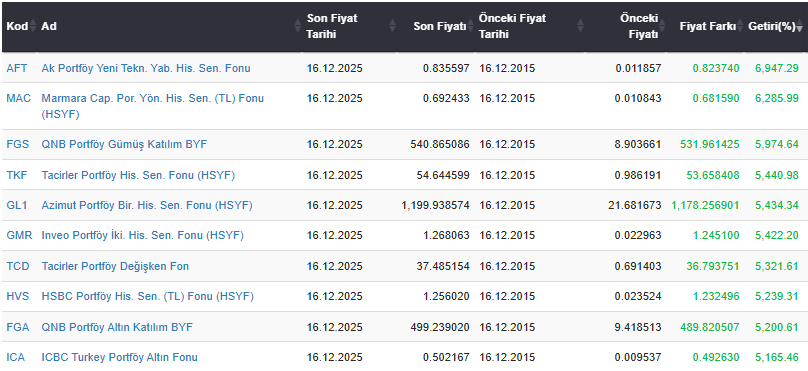
Task: Select TKF return value 5,440.98
Action: pyautogui.click(x=777, y=175)
